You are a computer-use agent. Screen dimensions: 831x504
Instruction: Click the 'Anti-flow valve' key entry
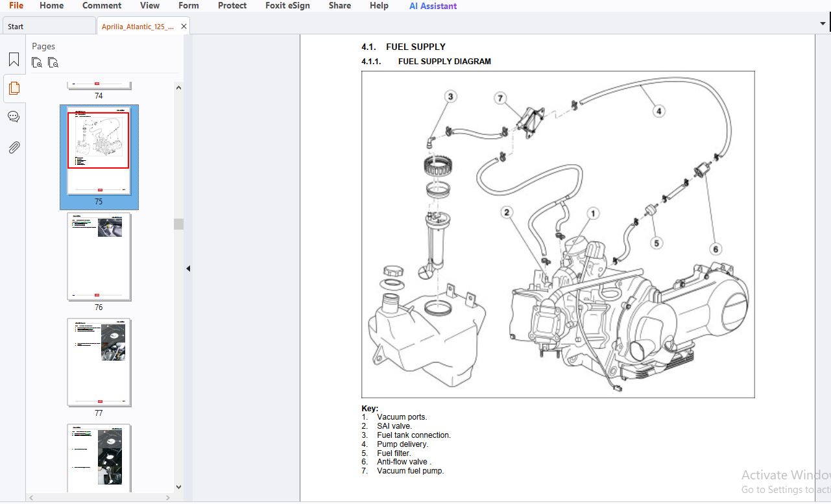404,462
